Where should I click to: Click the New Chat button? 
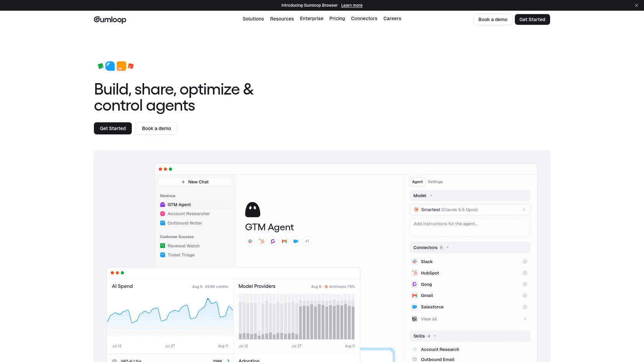[195, 182]
